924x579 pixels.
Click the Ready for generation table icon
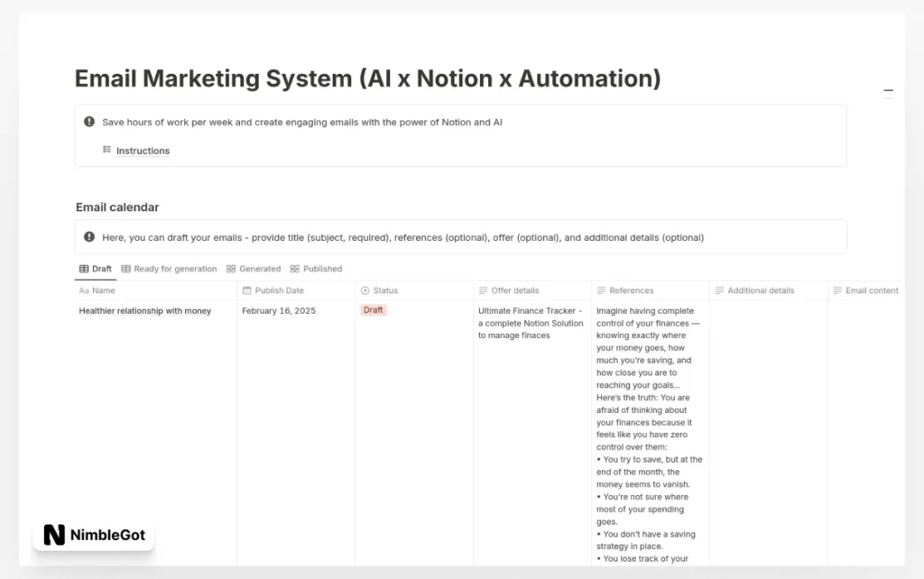point(125,269)
